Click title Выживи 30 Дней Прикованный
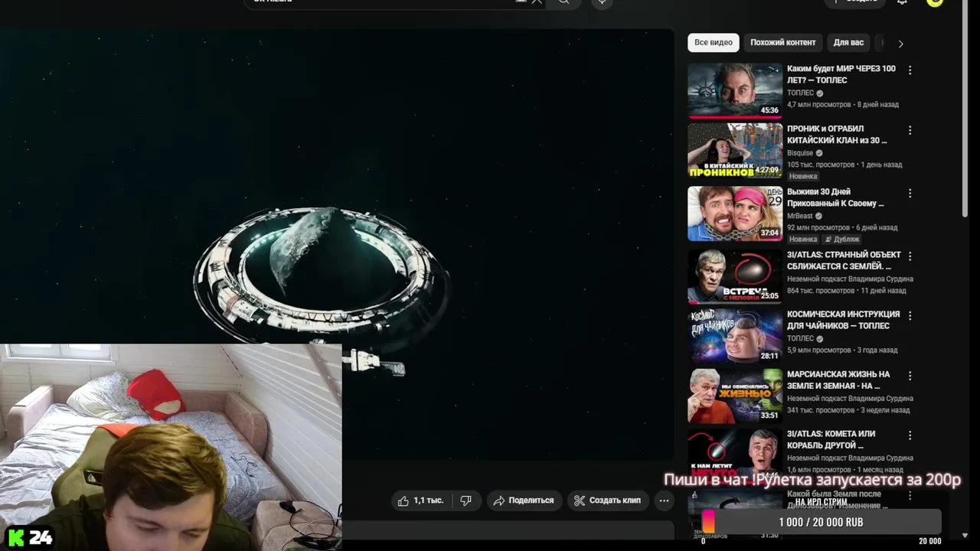 coord(835,197)
